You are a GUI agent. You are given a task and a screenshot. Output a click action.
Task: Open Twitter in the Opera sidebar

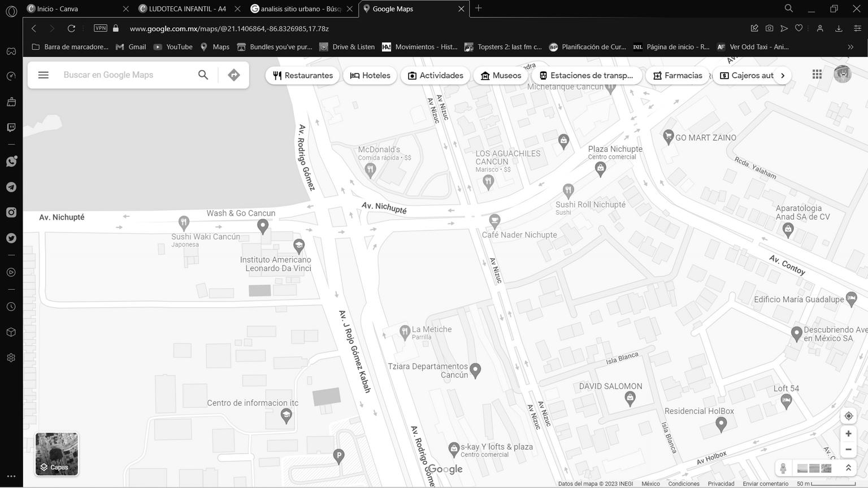tap(11, 238)
